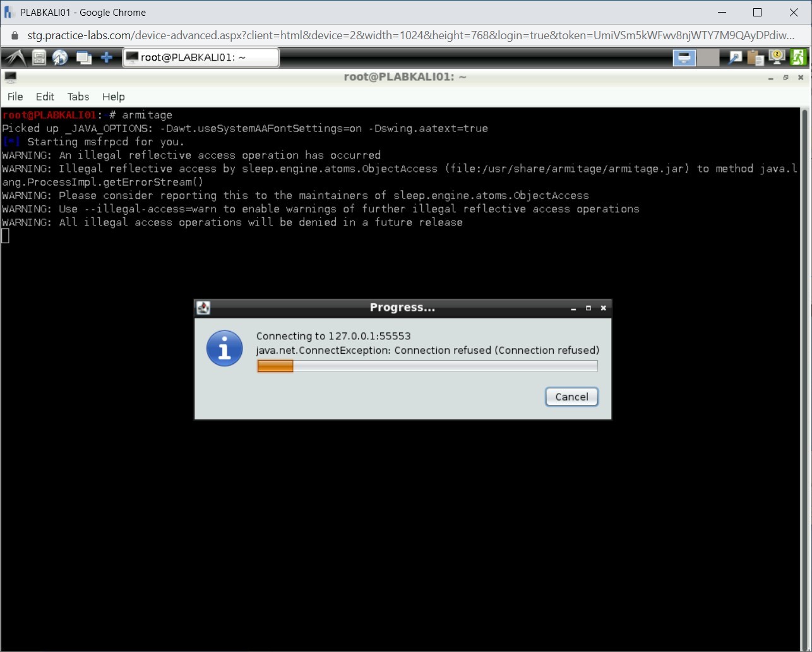Open the file manager panel icon
812x652 pixels.
click(x=38, y=57)
